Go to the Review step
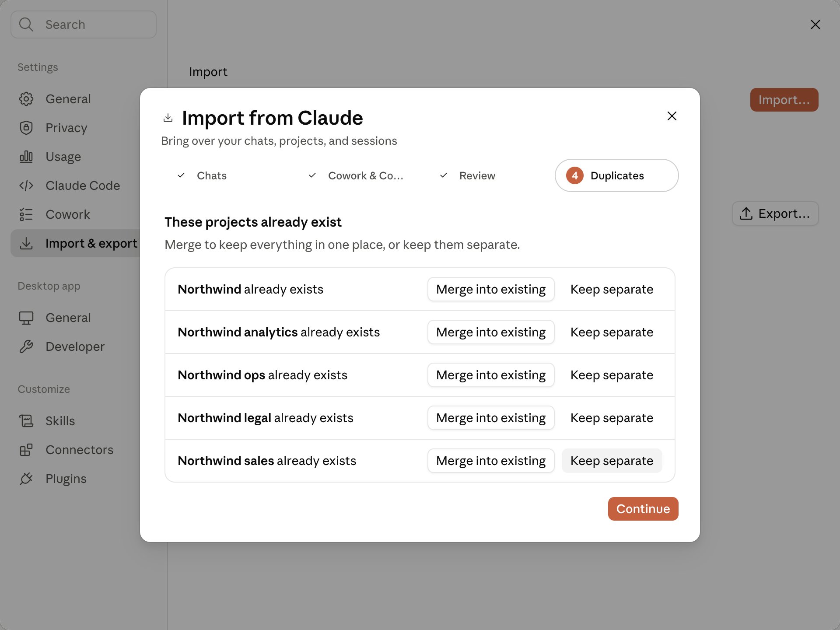The image size is (840, 630). [485, 175]
